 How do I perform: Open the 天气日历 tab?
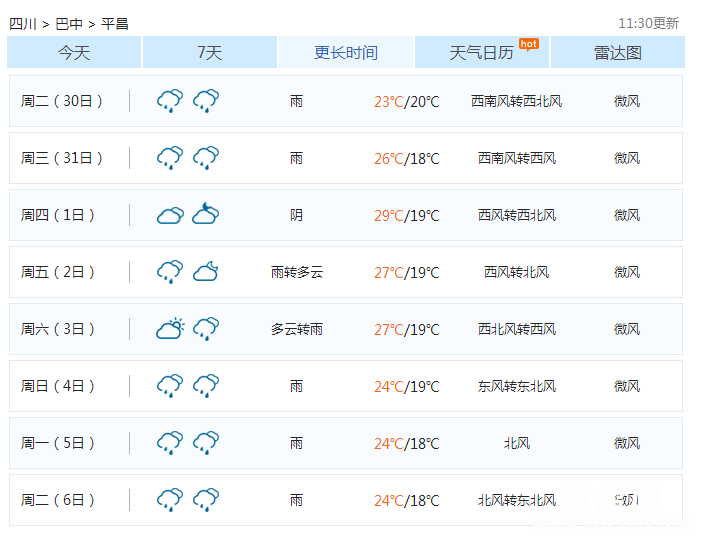481,53
